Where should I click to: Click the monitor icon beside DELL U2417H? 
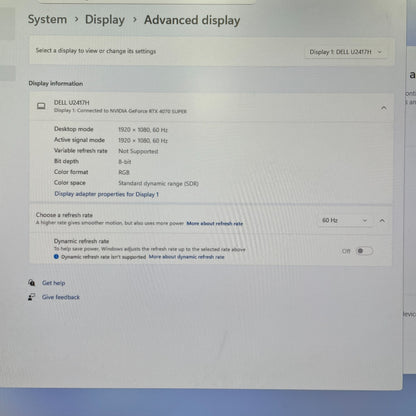41,106
